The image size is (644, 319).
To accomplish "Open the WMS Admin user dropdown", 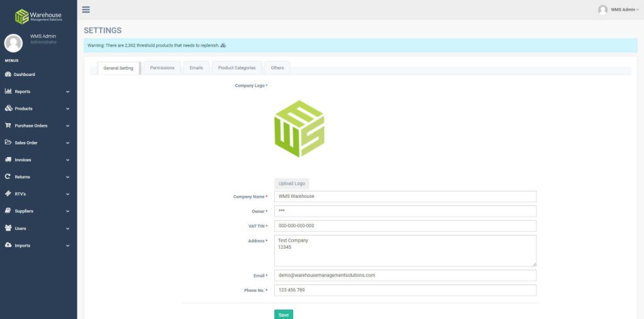I will (618, 9).
